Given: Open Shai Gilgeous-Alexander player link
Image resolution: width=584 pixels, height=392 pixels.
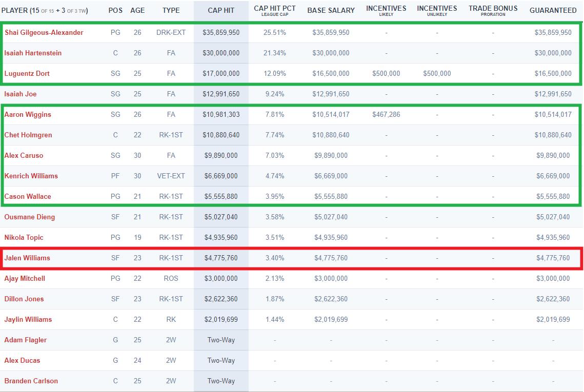Looking at the screenshot, I should pos(44,32).
